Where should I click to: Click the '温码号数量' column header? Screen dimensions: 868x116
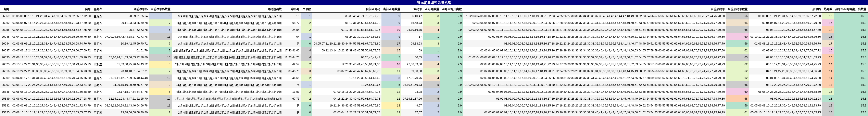[x=432, y=9]
